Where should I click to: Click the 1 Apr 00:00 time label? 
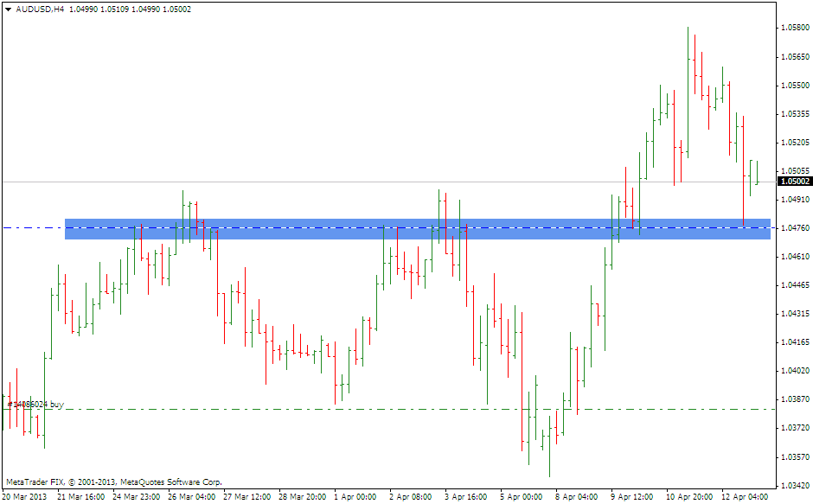pyautogui.click(x=355, y=497)
